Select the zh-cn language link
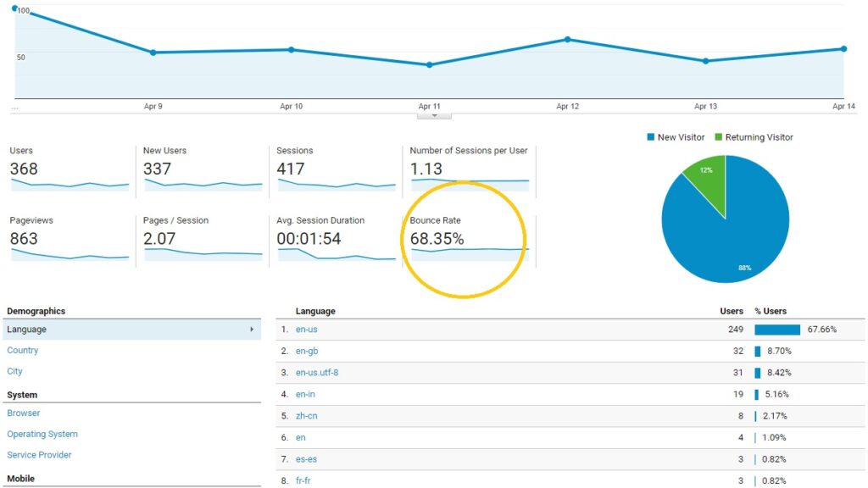This screenshot has height=488, width=868. coord(307,416)
